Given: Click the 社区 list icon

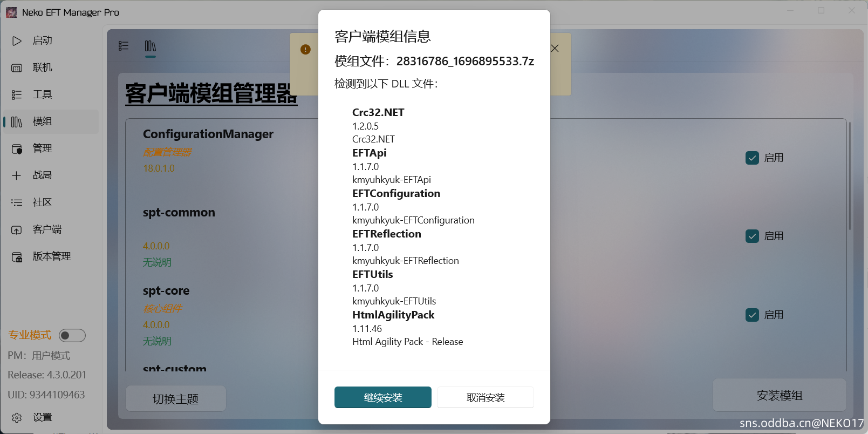Looking at the screenshot, I should pyautogui.click(x=17, y=202).
